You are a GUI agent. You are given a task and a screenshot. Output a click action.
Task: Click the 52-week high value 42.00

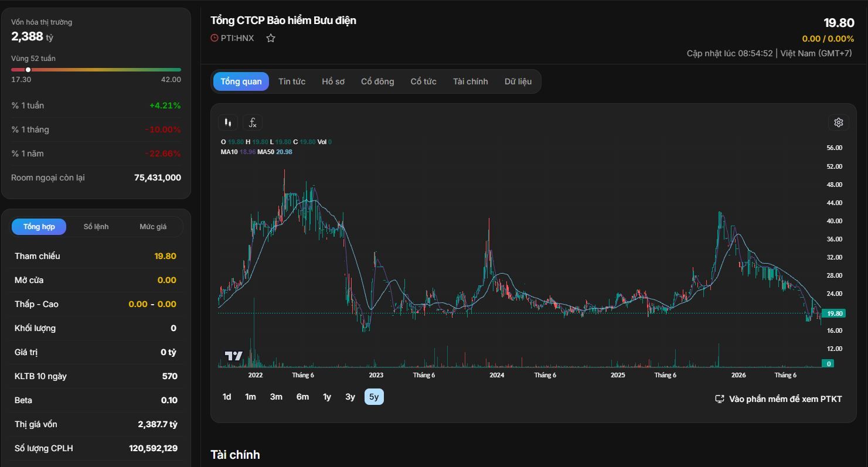pos(171,80)
